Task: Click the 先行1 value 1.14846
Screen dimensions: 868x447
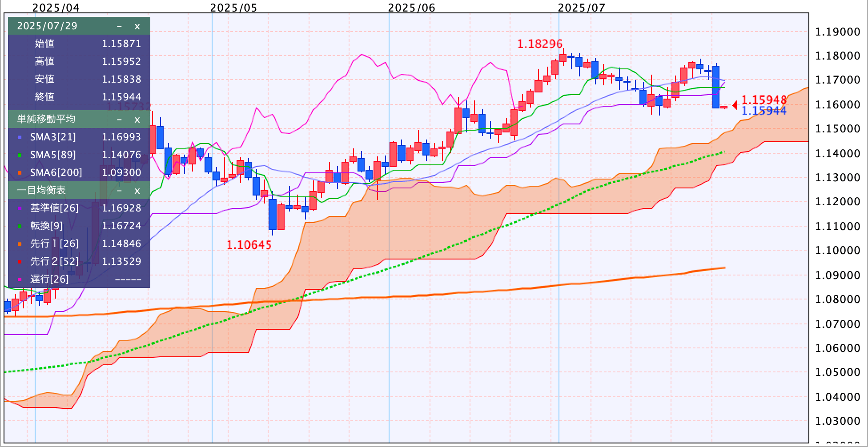Action: [x=121, y=243]
